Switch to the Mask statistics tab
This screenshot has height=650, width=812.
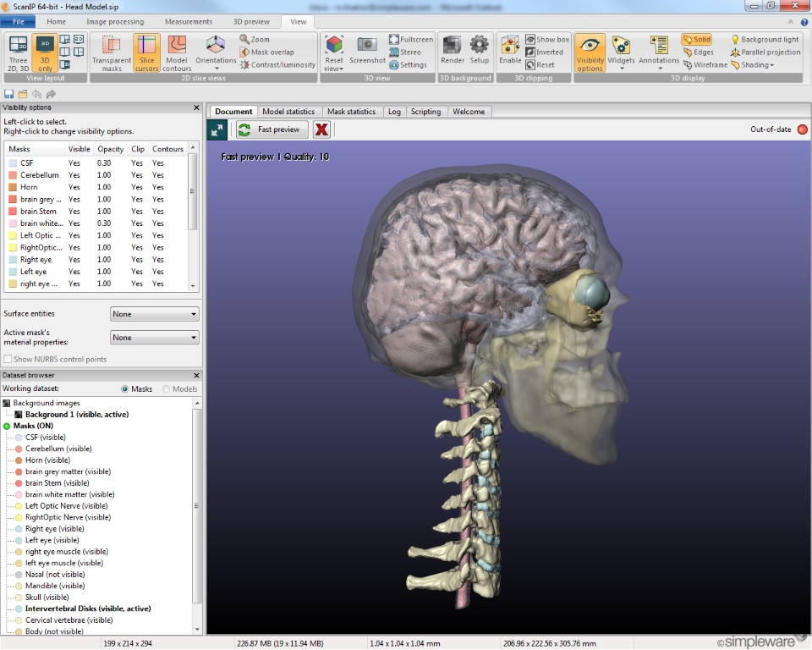(351, 112)
